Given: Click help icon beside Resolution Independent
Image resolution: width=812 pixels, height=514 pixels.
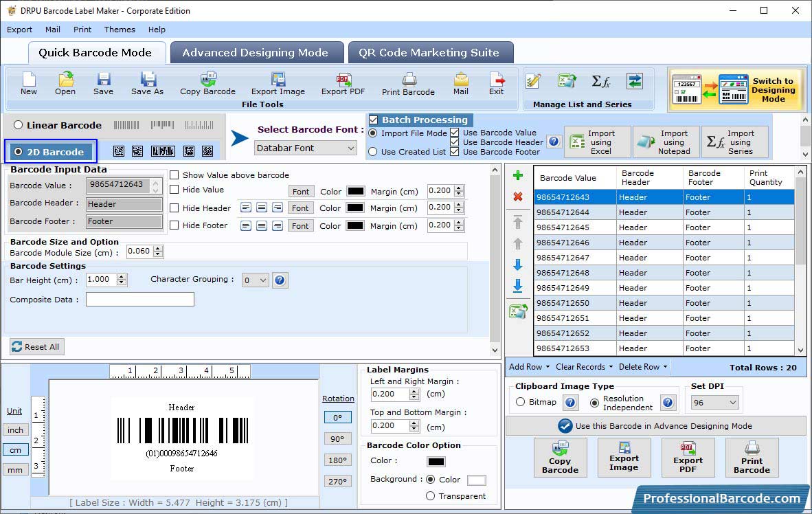Looking at the screenshot, I should click(668, 403).
